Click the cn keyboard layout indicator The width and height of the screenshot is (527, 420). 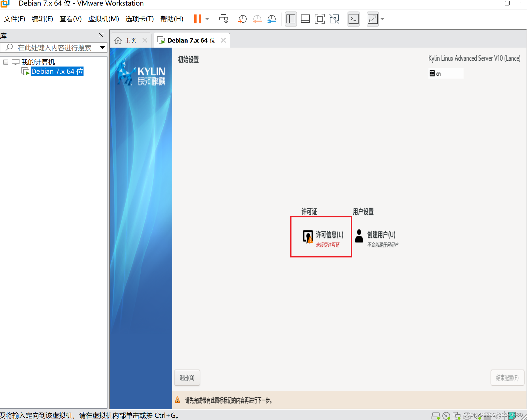446,73
